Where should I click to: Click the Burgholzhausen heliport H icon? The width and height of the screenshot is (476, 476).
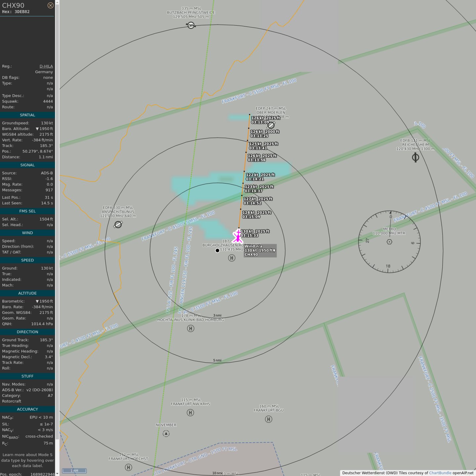(232, 258)
